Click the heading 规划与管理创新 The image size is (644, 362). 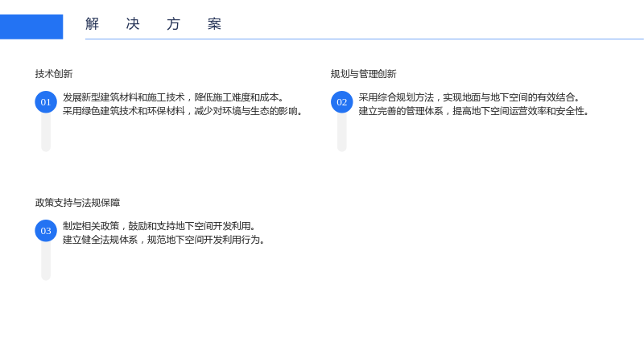[364, 74]
